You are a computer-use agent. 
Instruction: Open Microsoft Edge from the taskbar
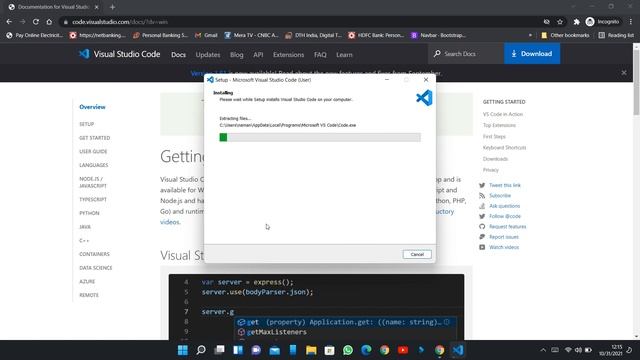(366, 350)
